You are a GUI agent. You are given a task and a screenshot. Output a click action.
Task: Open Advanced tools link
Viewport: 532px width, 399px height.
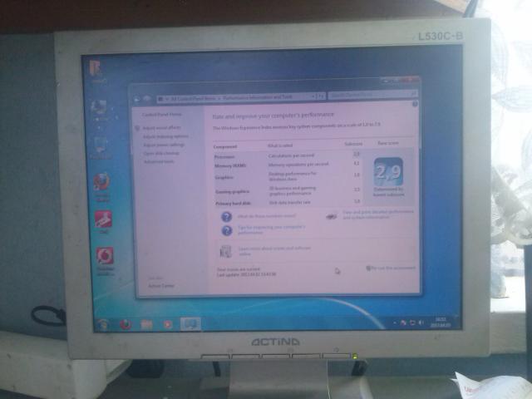pyautogui.click(x=158, y=162)
